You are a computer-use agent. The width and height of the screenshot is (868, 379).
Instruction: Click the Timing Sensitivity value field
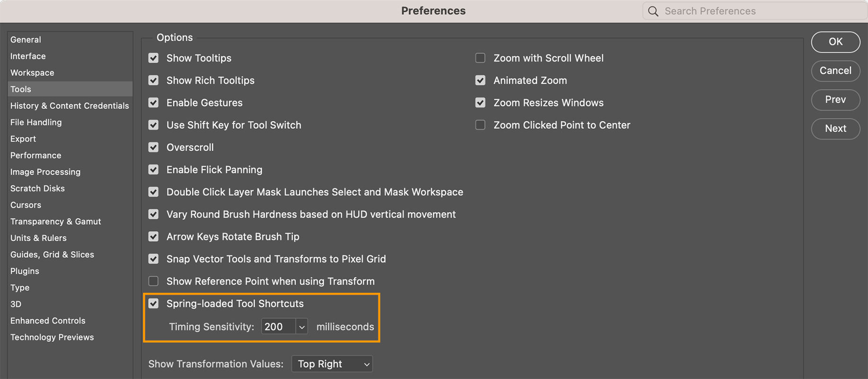click(x=278, y=327)
